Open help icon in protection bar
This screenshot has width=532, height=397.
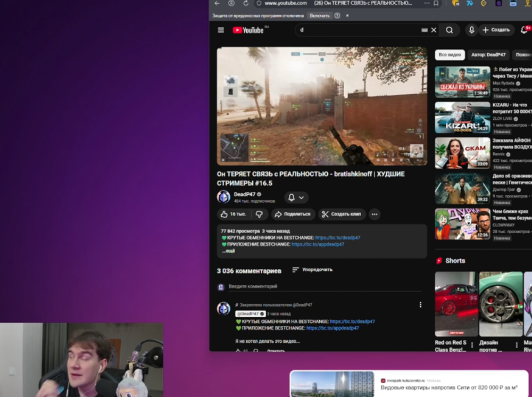click(x=337, y=15)
